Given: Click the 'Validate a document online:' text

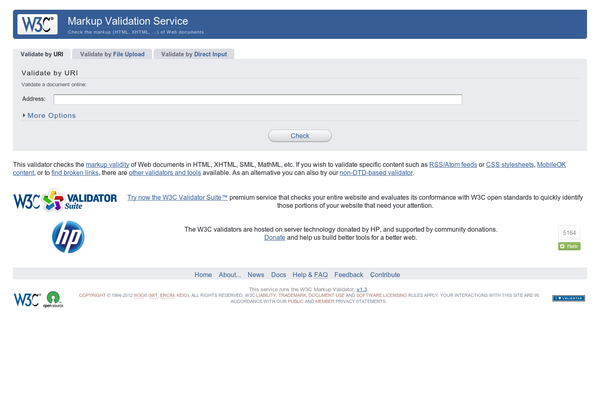Looking at the screenshot, I should (x=54, y=85).
